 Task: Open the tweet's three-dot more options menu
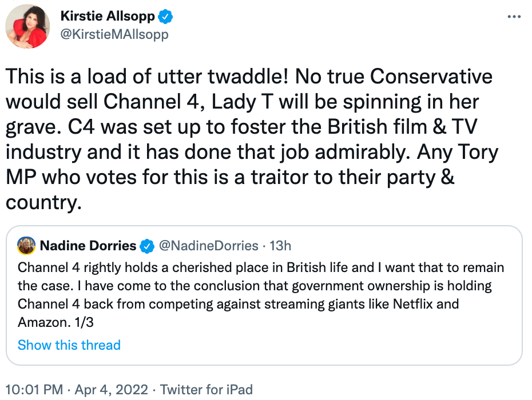514,17
